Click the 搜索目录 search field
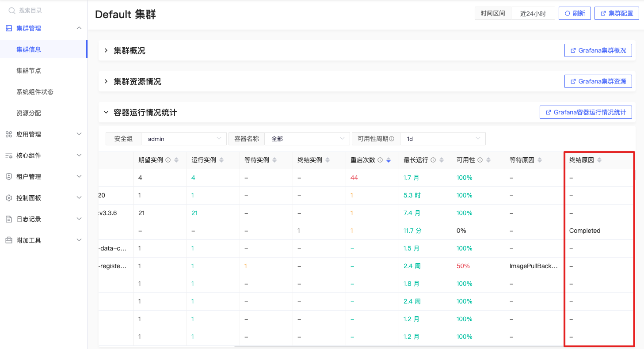The width and height of the screenshot is (644, 349). pyautogui.click(x=43, y=10)
